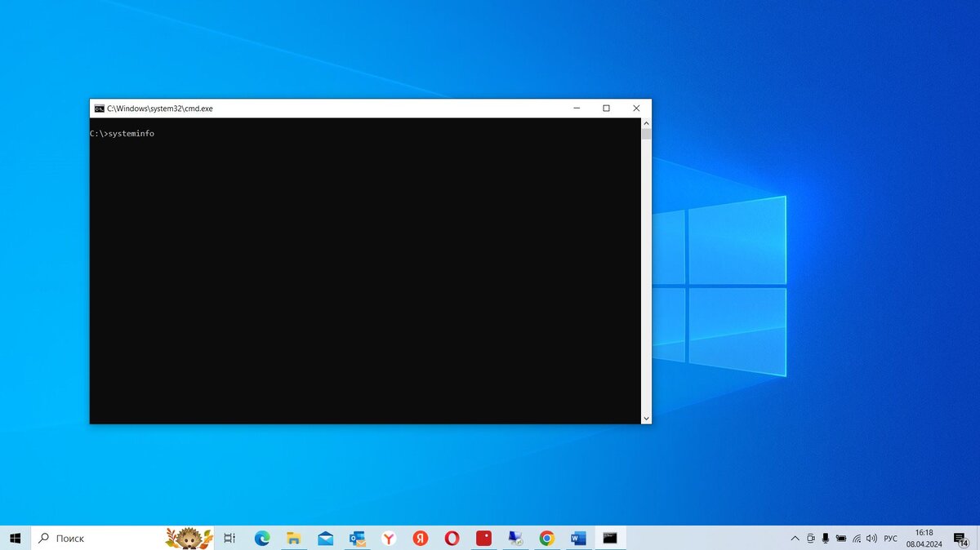Launch Microsoft Edge from the taskbar
The height and width of the screenshot is (550, 980).
pos(261,538)
